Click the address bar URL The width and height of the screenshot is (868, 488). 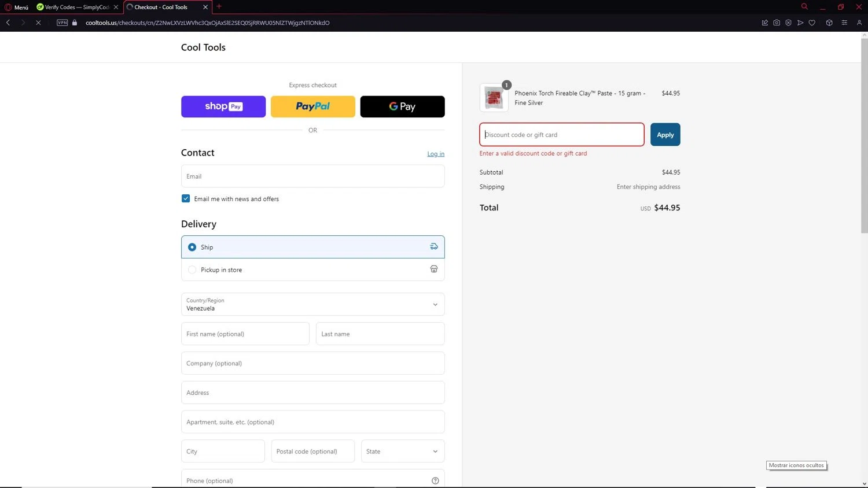click(208, 23)
